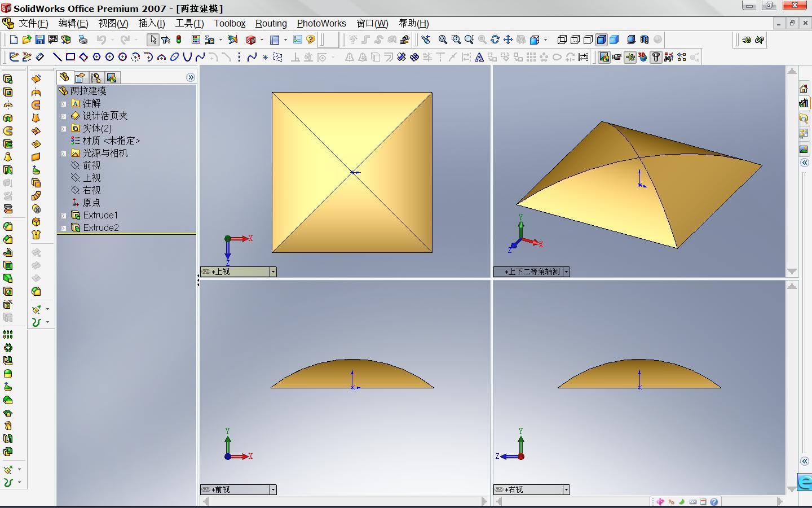The width and height of the screenshot is (812, 508).
Task: Open the *右视 view orientation dropdown
Action: tap(566, 489)
